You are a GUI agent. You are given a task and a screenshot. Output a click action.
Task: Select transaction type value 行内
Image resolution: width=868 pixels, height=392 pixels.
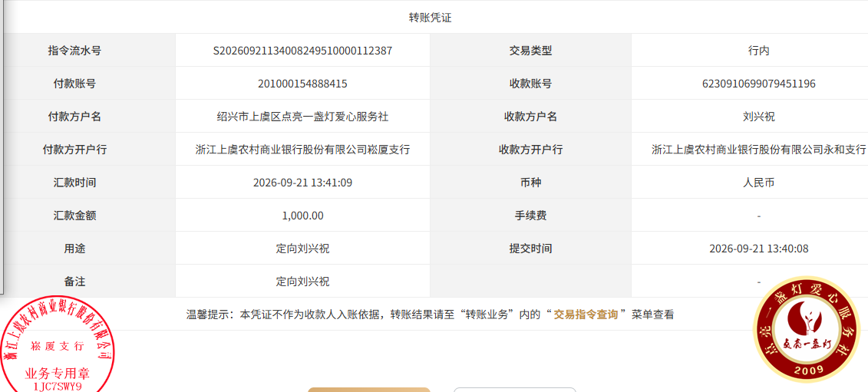pyautogui.click(x=758, y=51)
